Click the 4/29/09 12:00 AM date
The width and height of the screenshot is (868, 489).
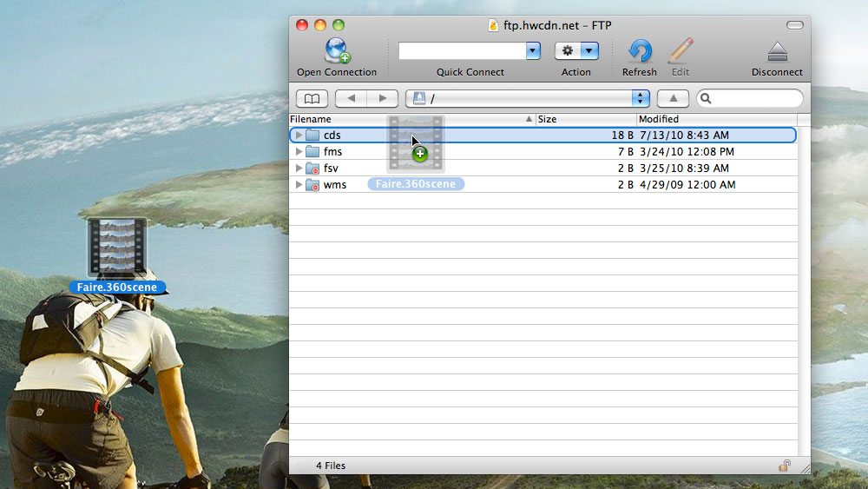(687, 185)
